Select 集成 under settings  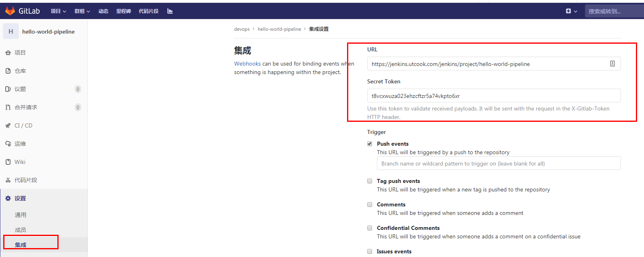click(21, 245)
